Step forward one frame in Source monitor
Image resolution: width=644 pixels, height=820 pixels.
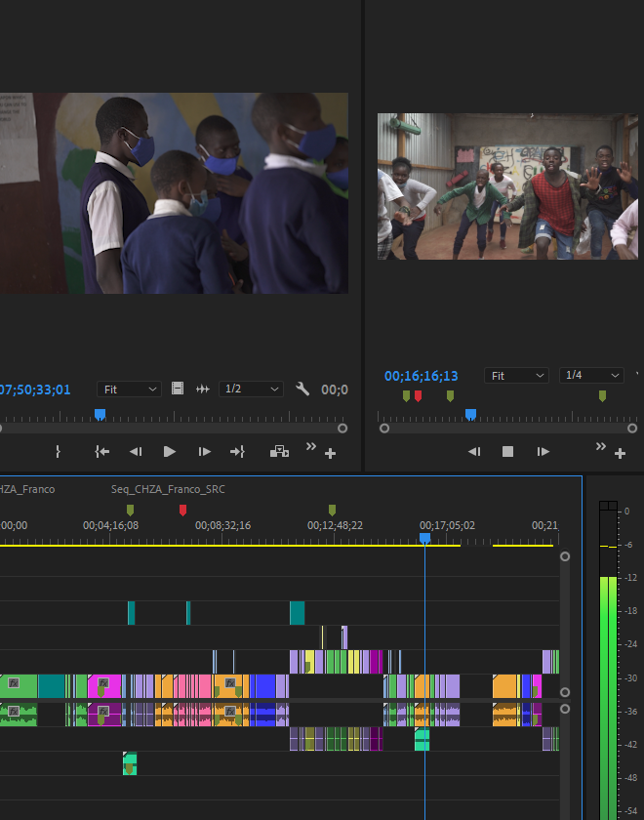204,452
